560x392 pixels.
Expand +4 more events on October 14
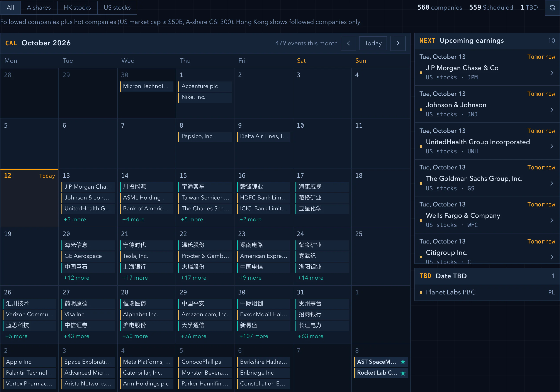tap(133, 219)
